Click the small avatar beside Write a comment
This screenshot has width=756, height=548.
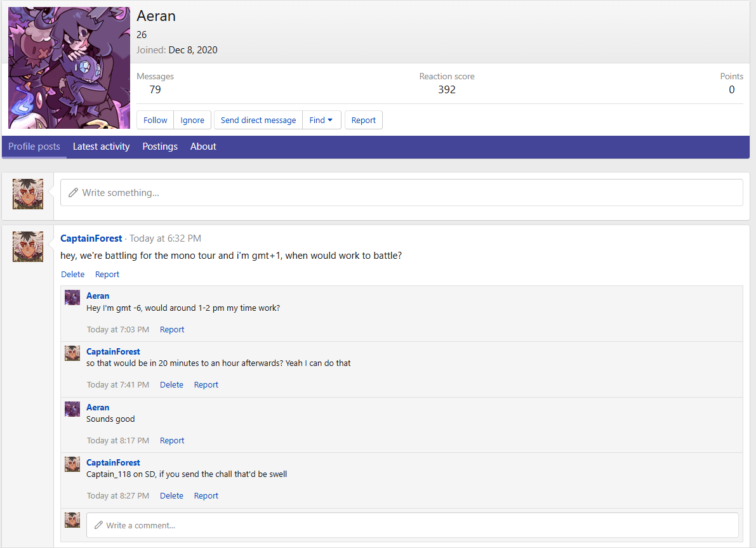[x=72, y=520]
